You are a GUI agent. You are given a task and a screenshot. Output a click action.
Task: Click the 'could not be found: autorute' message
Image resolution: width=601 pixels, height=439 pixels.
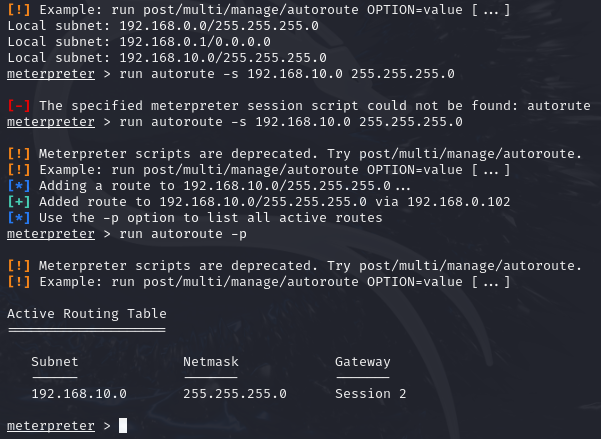[479, 105]
